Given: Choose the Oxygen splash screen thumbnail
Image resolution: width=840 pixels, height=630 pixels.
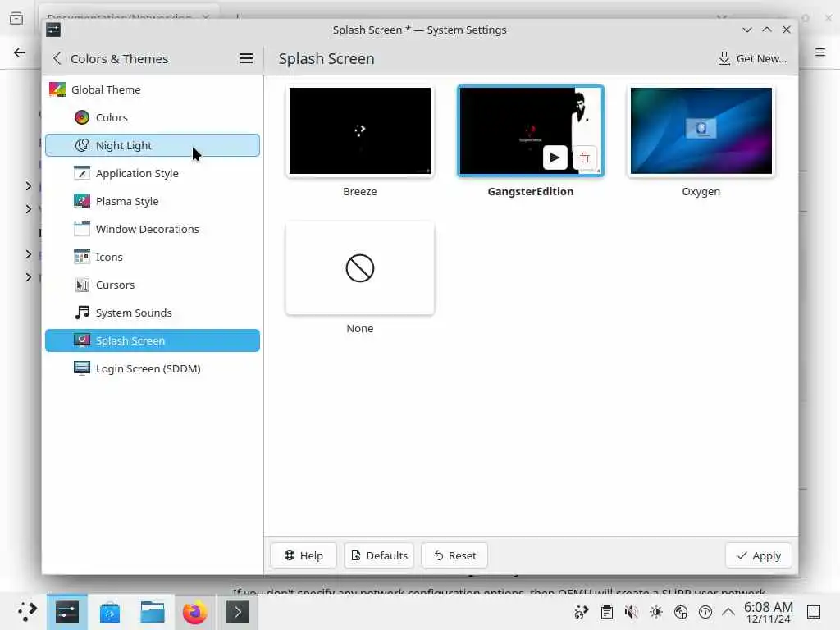Looking at the screenshot, I should point(701,130).
